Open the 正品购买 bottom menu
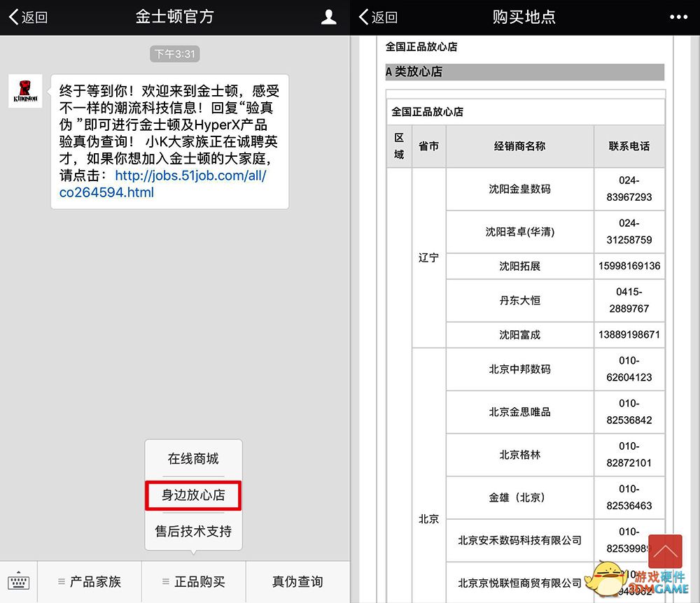Viewport: 700px width, 603px height. point(194,581)
